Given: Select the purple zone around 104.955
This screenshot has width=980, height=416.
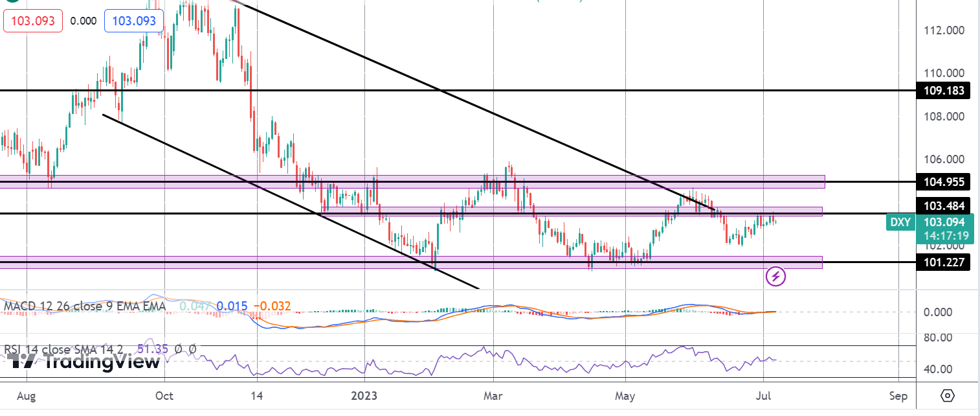Looking at the screenshot, I should 412,181.
